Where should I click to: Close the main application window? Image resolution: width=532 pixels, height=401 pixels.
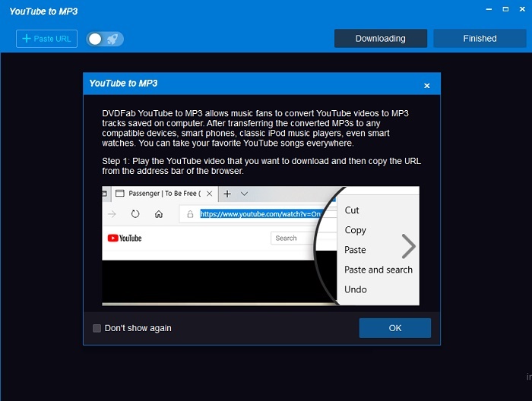click(522, 9)
